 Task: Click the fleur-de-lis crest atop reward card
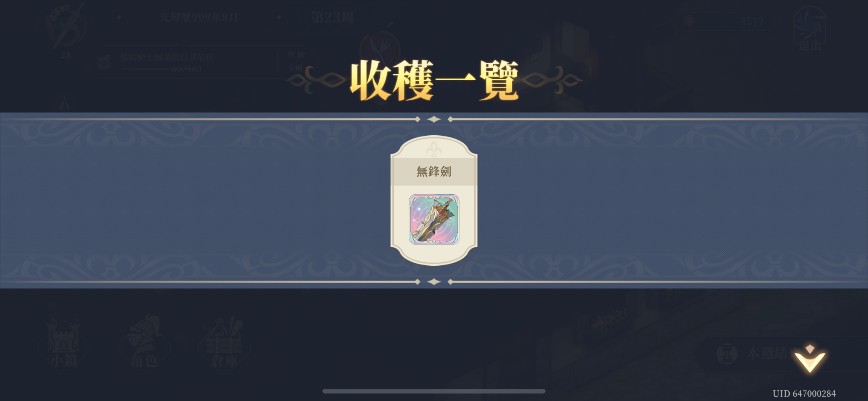click(x=434, y=149)
